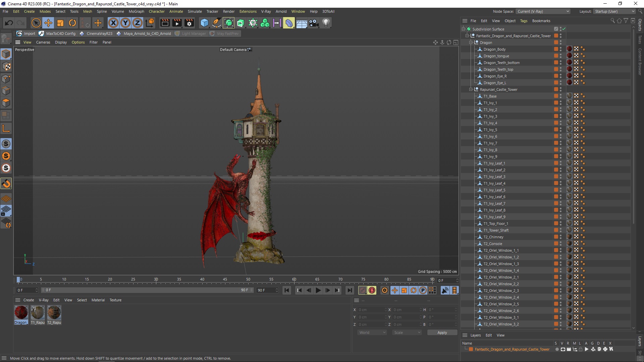
Task: Collapse the Dragon group
Action: pyautogui.click(x=471, y=43)
